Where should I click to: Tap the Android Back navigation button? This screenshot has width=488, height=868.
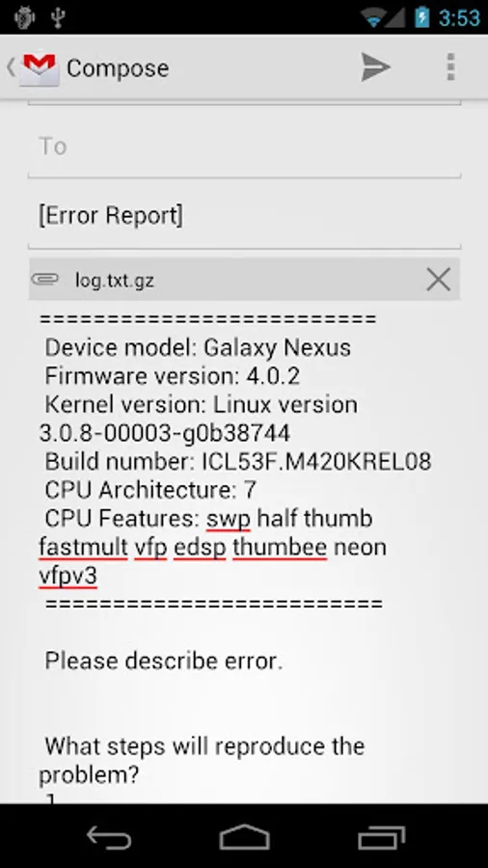(x=109, y=837)
